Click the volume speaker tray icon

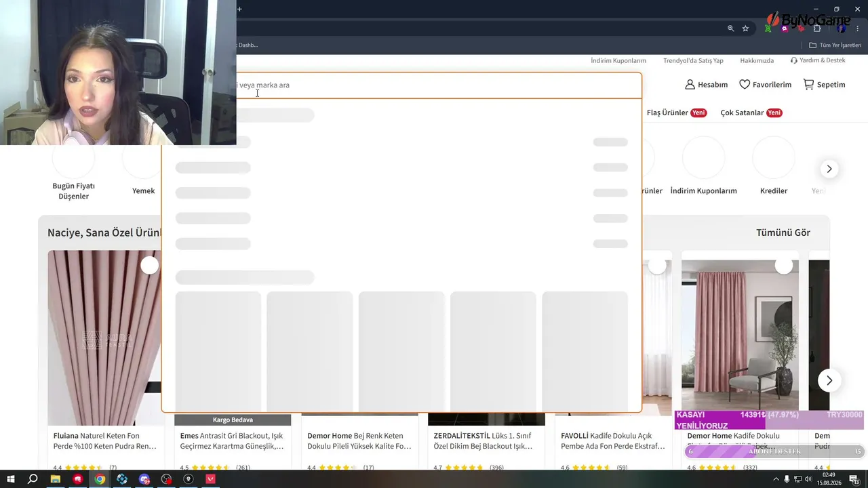(x=808, y=479)
